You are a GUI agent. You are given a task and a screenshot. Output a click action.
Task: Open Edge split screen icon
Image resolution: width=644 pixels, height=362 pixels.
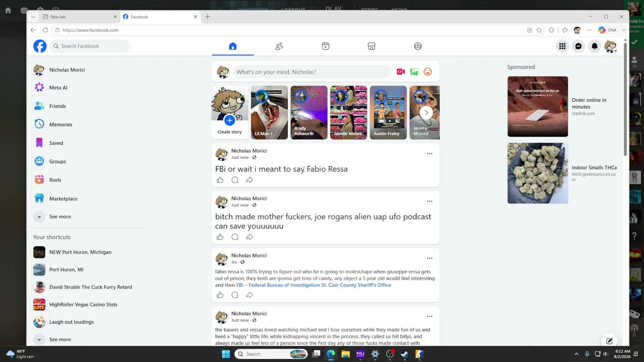529,30
